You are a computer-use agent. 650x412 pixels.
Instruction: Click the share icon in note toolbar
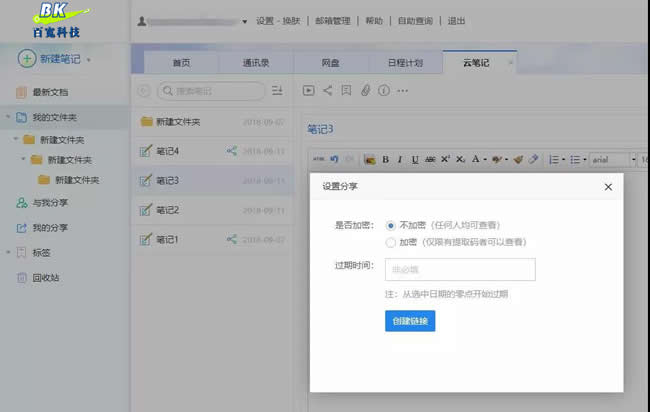pos(327,90)
